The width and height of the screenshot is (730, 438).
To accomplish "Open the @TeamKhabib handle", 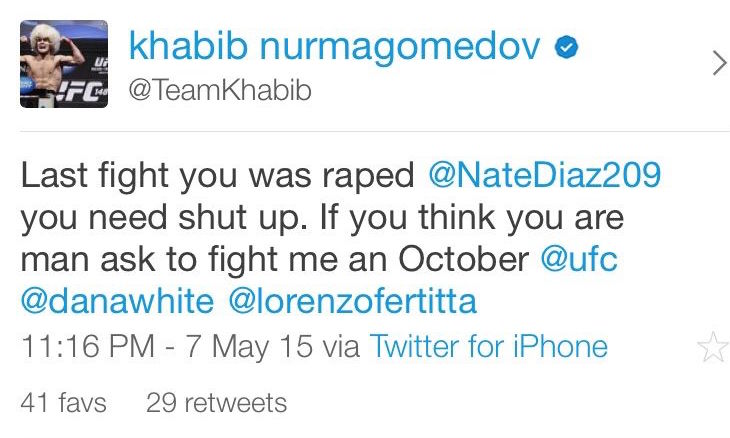I will pyautogui.click(x=220, y=91).
